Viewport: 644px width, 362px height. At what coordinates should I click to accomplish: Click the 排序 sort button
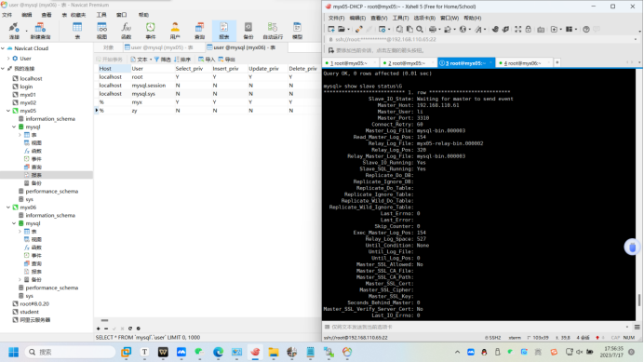(182, 60)
